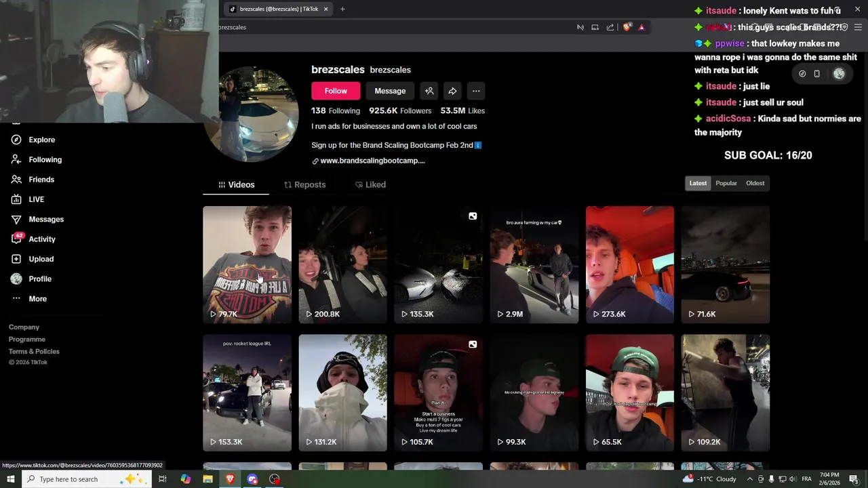Open the photo post with 135.3K views
The width and height of the screenshot is (868, 488).
[x=438, y=264]
